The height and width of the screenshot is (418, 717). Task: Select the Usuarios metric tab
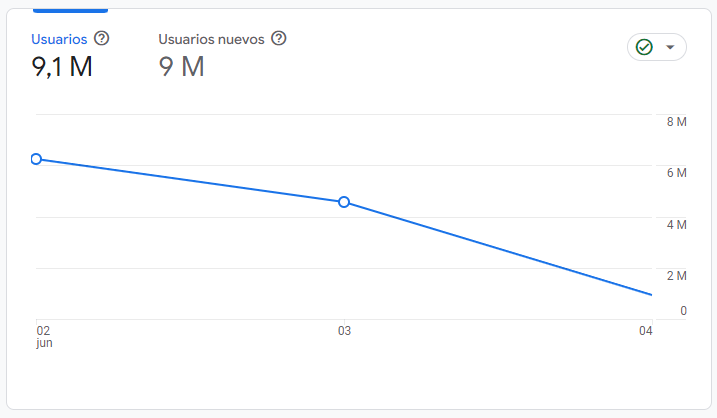58,39
